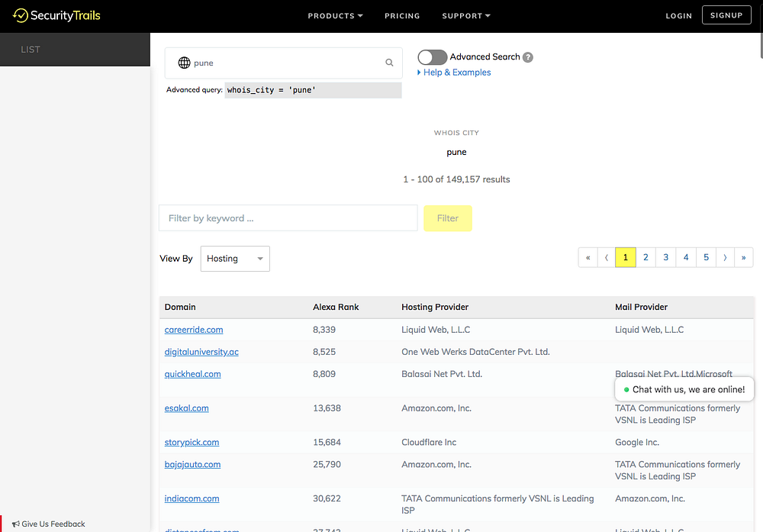The width and height of the screenshot is (763, 532).
Task: Click Balasai Net Pvt. Ltd. hosting cell
Action: point(442,374)
